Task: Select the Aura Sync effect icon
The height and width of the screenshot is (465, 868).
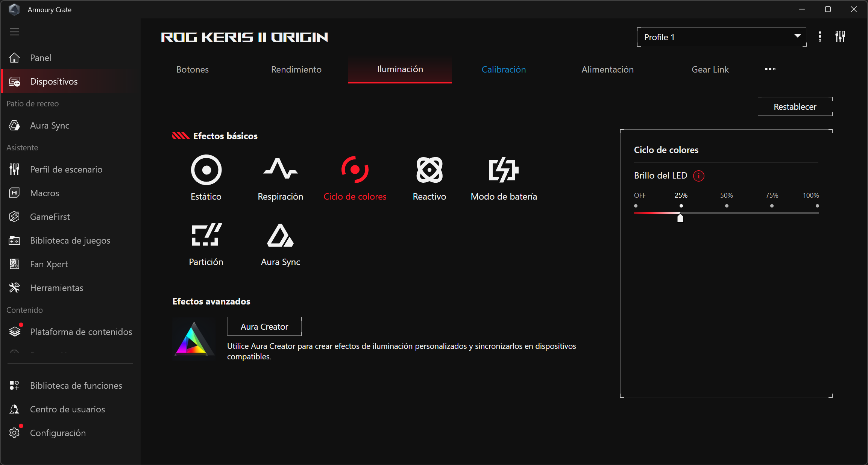Action: [281, 235]
